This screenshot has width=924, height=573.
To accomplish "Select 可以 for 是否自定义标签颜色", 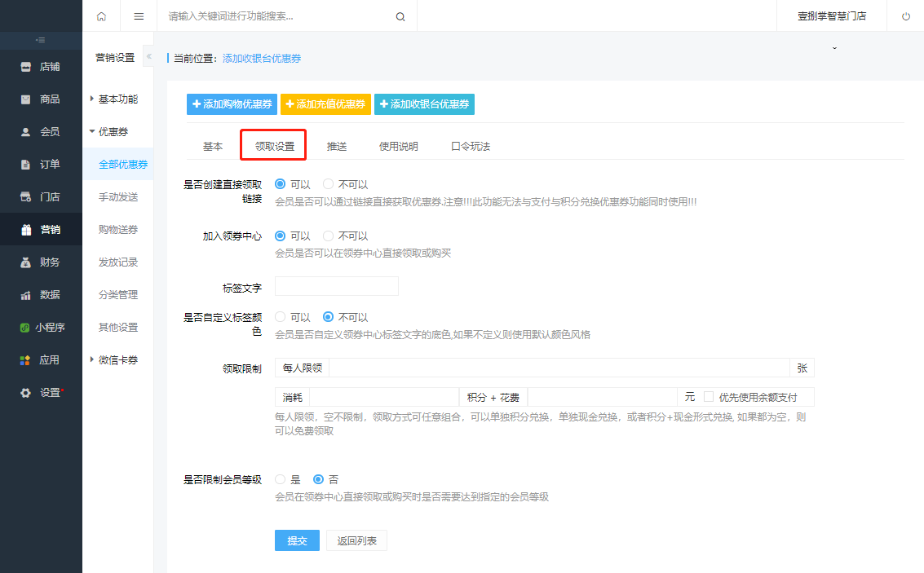I will [281, 317].
